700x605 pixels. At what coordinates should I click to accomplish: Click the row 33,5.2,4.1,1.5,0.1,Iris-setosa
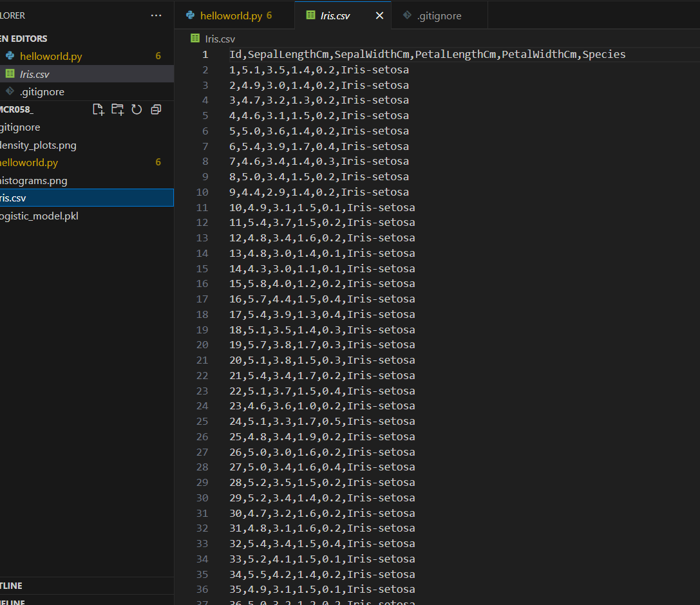[322, 559]
